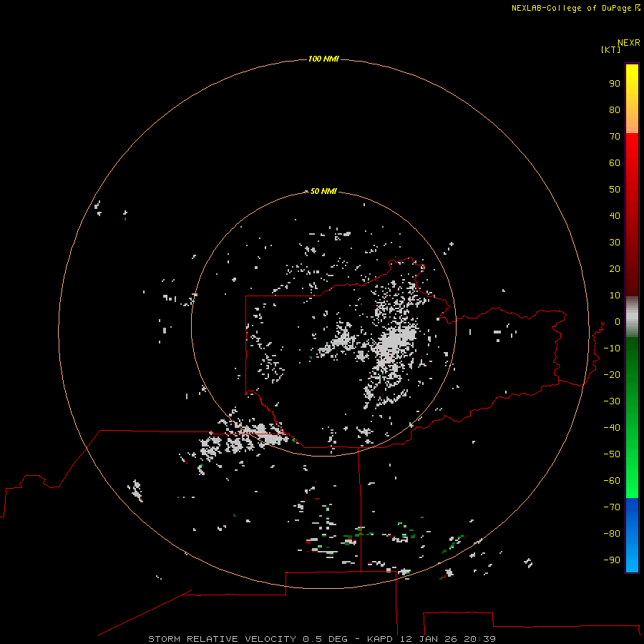The width and height of the screenshot is (644, 644).
Task: Click the -90 knot label on color scale
Action: coord(612,560)
